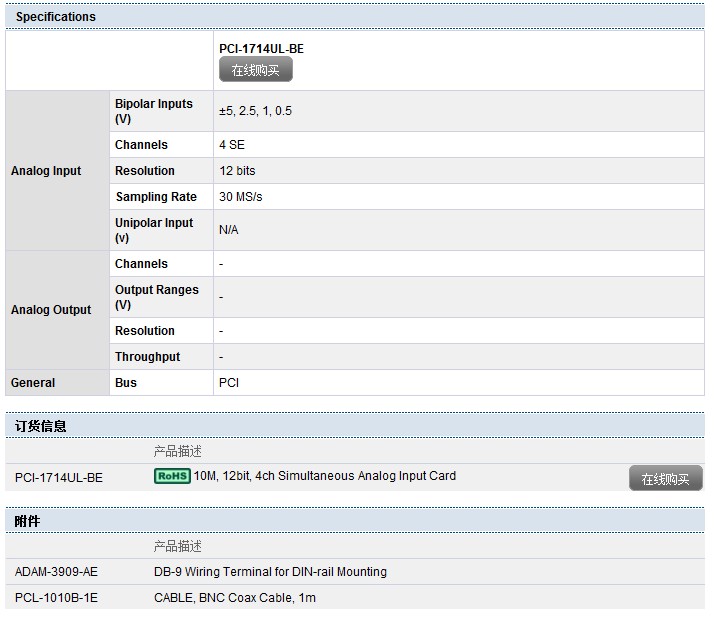Click CABLE, BNC Coax Cable, 1m description
The height and width of the screenshot is (618, 715).
(235, 598)
